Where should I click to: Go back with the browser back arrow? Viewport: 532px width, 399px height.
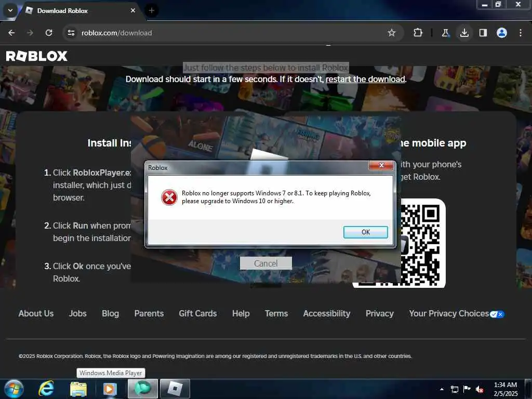(x=11, y=33)
